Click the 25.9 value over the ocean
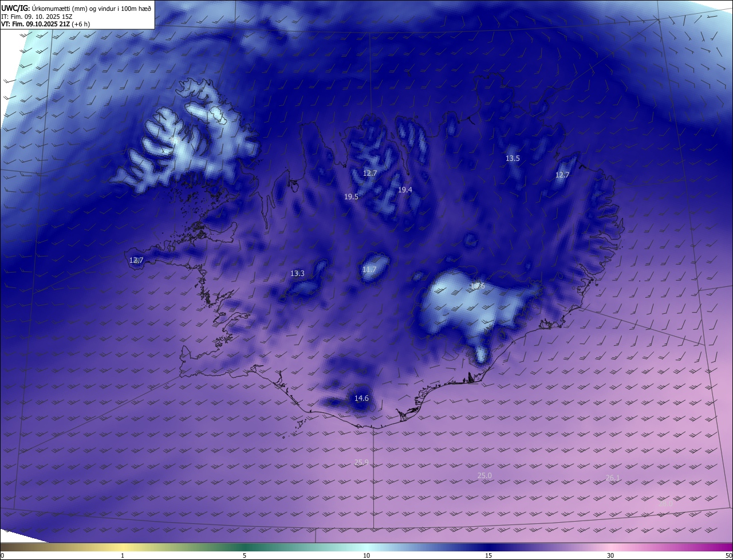The width and height of the screenshot is (733, 560). click(361, 463)
